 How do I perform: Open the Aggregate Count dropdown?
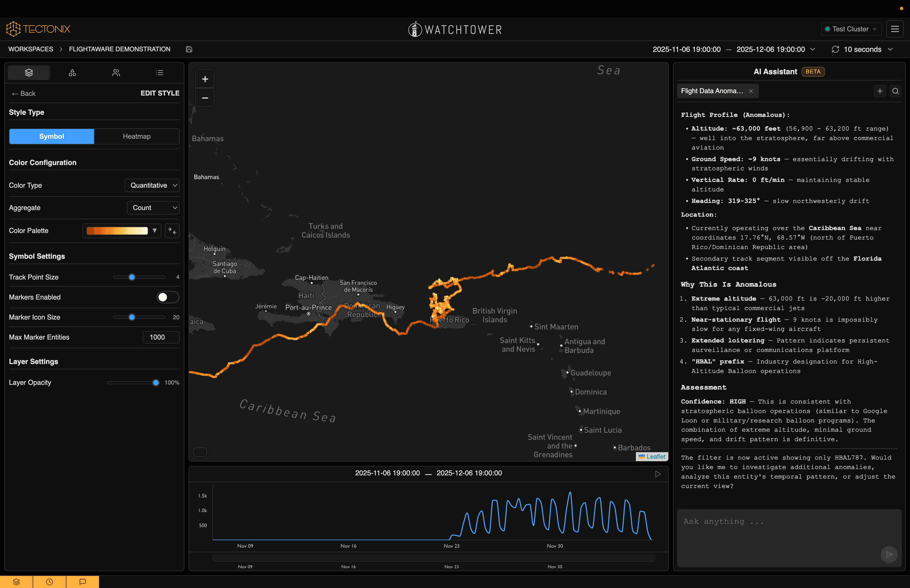tap(153, 208)
